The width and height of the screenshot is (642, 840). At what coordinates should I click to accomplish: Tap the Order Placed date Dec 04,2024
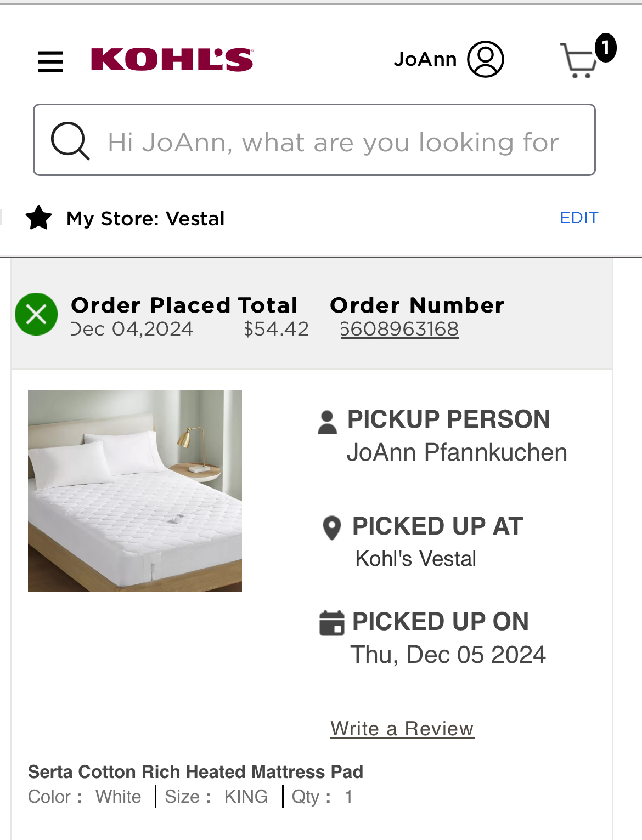point(132,329)
